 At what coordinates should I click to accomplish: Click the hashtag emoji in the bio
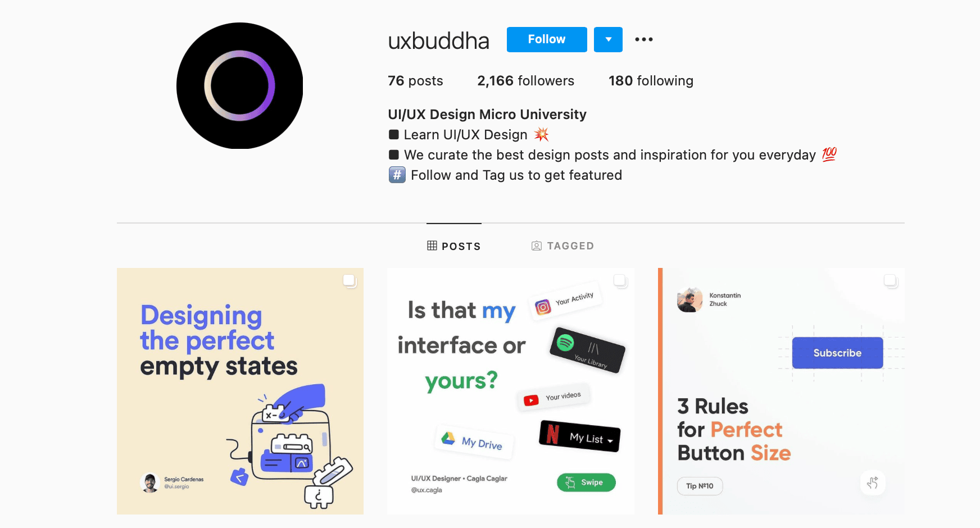(397, 175)
